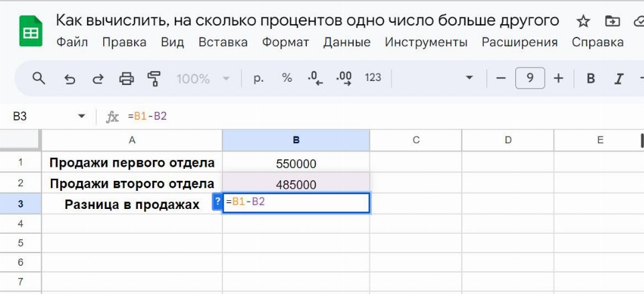Expand the name box B3 dropdown
This screenshot has width=644, height=294.
[x=82, y=117]
